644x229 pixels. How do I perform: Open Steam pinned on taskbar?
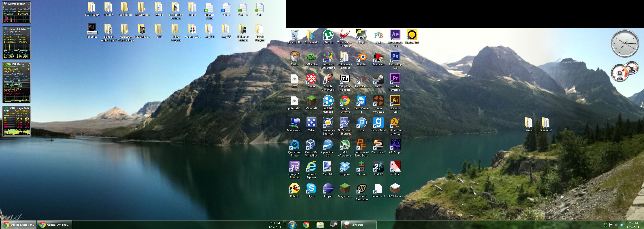(334, 225)
